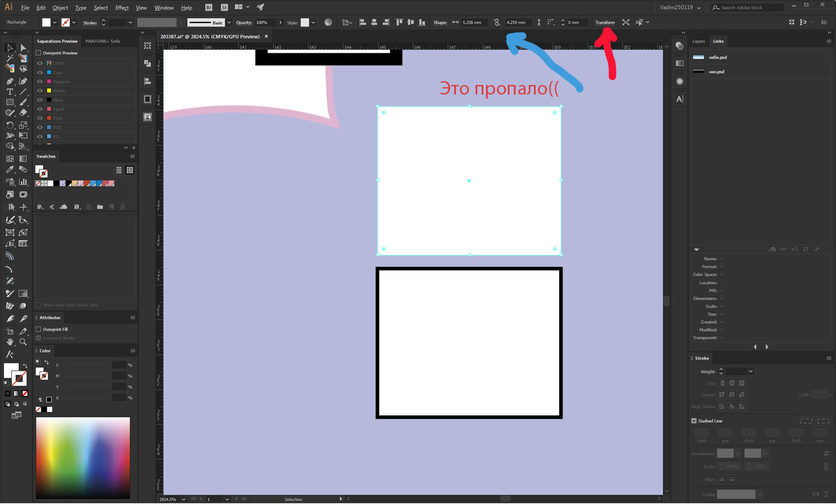Pick the Eyedropper tool
Viewport: 836px width, 504px height.
(x=10, y=170)
